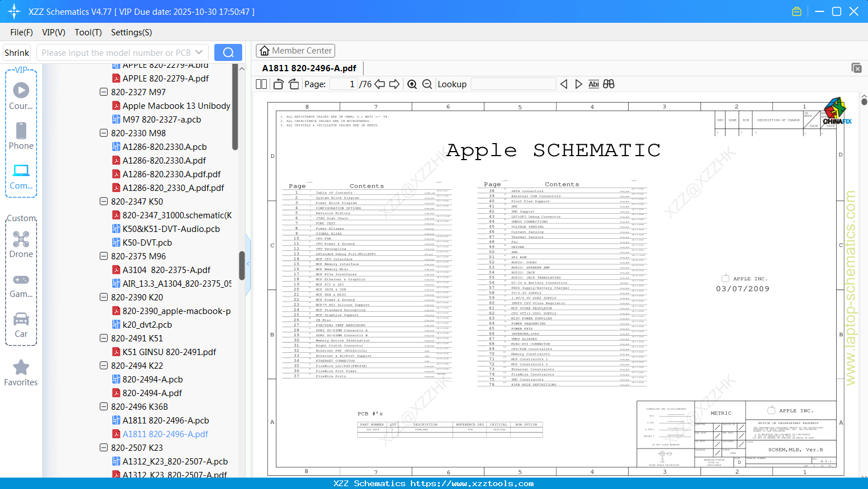Screen dimensions: 868x489
Task: Open the File(F) menu
Action: click(x=22, y=32)
